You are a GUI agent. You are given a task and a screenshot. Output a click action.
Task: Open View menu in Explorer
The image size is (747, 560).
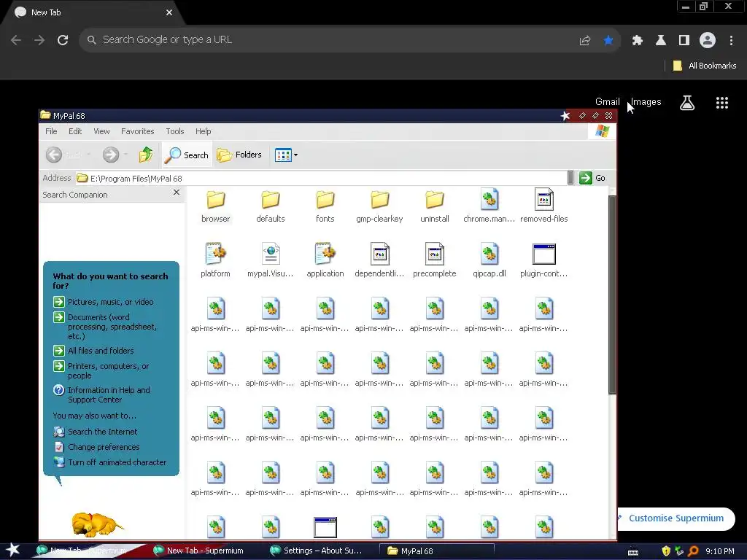[x=101, y=131]
